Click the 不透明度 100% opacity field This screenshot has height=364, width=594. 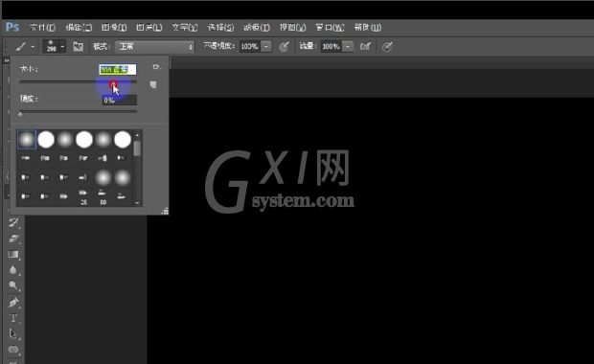tap(250, 46)
